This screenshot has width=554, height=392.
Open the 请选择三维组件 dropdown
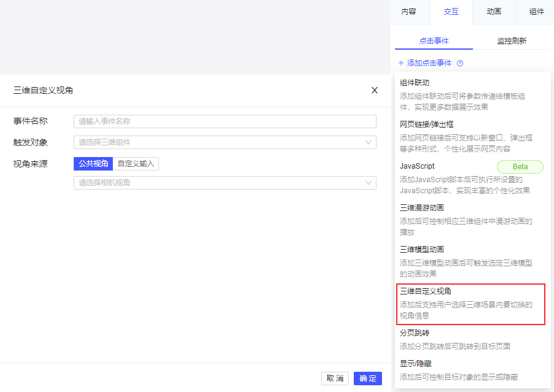point(225,142)
